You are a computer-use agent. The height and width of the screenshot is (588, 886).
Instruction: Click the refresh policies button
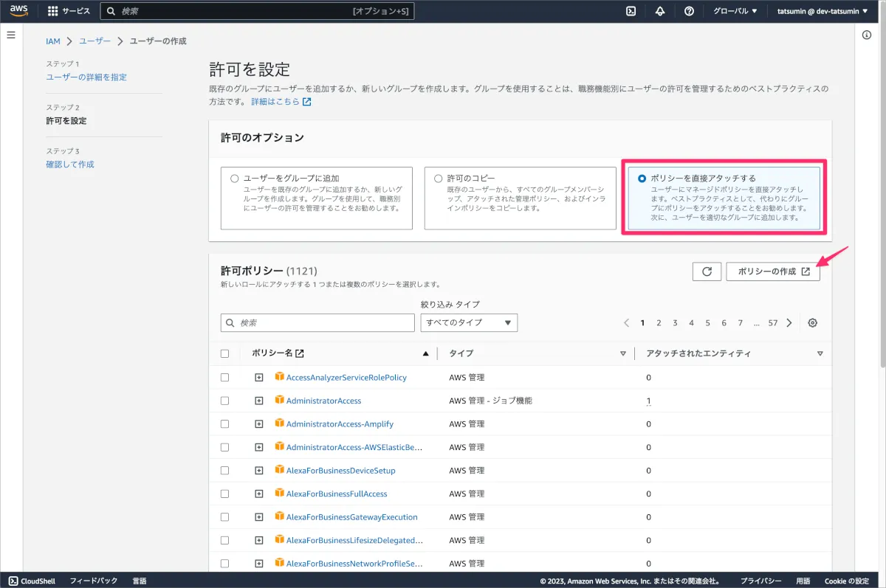coord(707,271)
